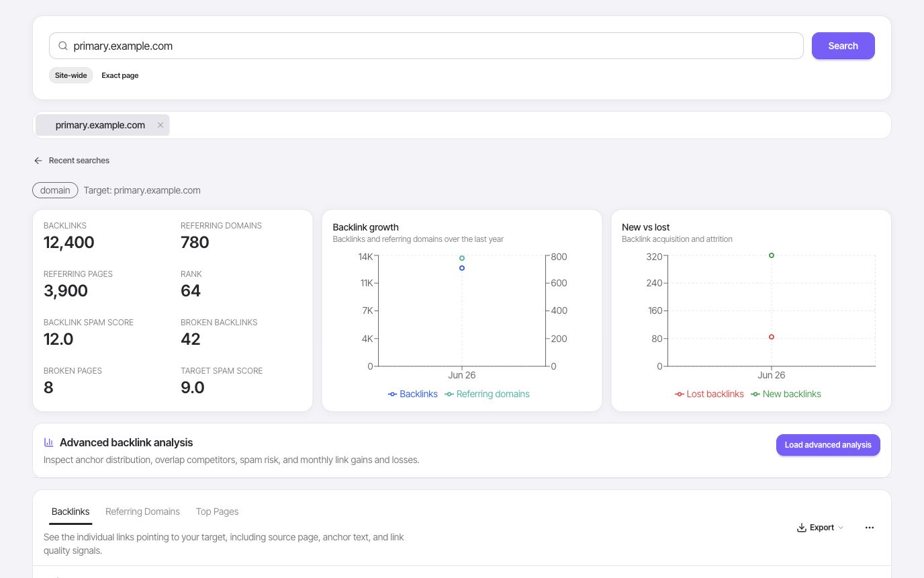Click the bar chart icon beside Advanced backlink analysis

(x=49, y=442)
